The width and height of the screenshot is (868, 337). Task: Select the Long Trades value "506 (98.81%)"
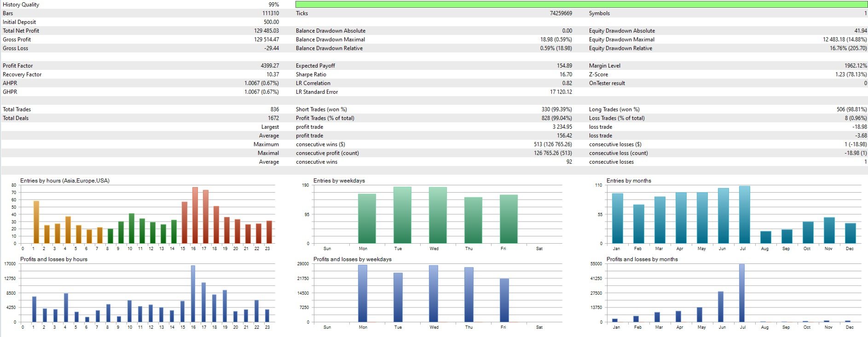pyautogui.click(x=851, y=109)
